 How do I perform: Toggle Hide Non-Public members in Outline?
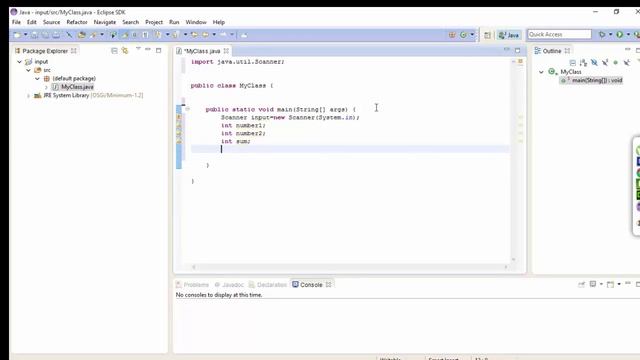pos(616,62)
